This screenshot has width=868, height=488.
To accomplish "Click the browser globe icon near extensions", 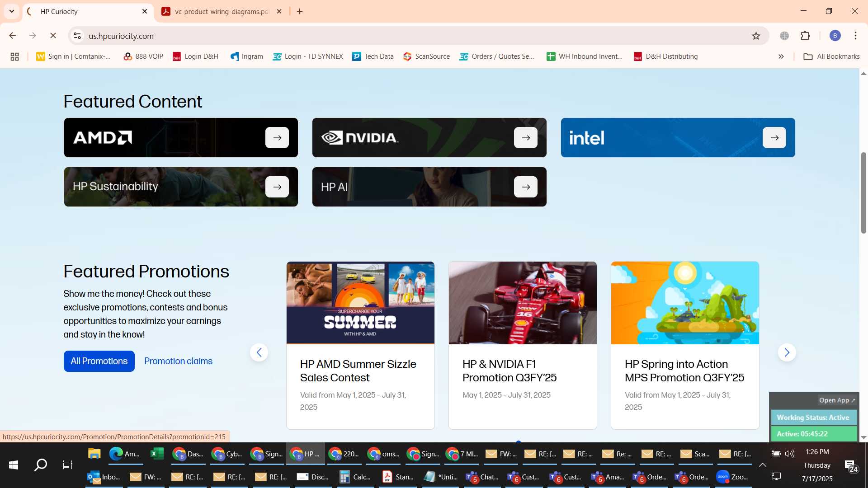I will click(784, 36).
